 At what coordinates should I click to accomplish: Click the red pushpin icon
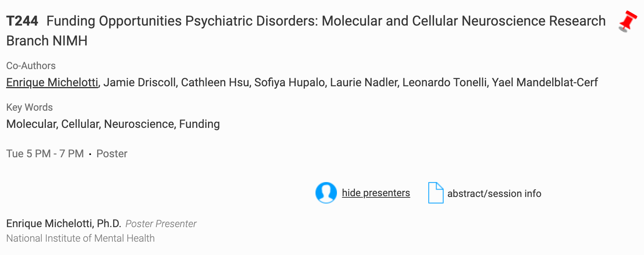click(628, 21)
